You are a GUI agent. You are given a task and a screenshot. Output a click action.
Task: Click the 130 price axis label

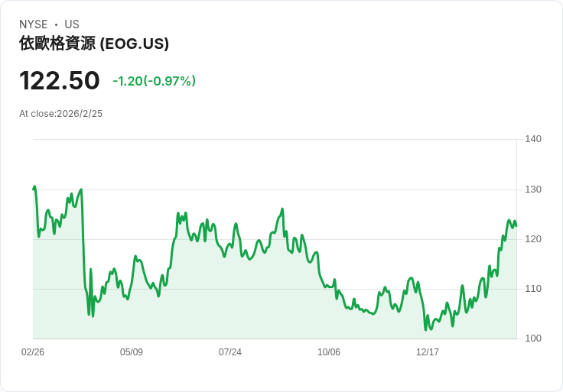(533, 189)
